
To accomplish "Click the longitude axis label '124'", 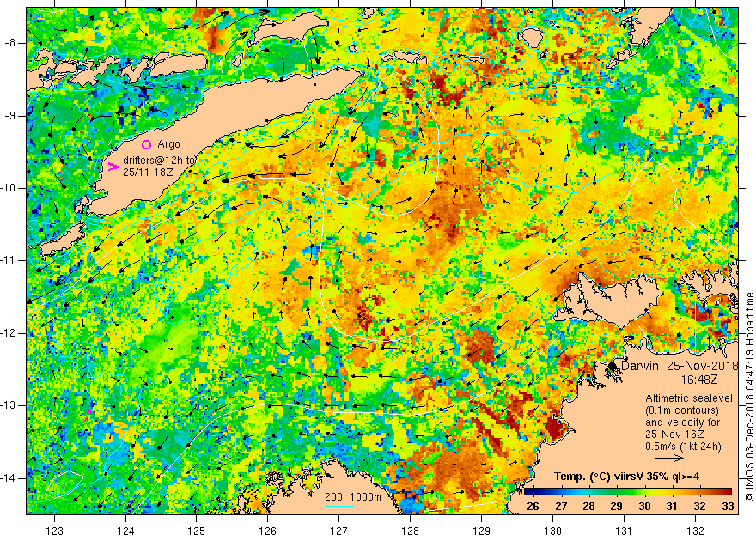I will 125,531.
